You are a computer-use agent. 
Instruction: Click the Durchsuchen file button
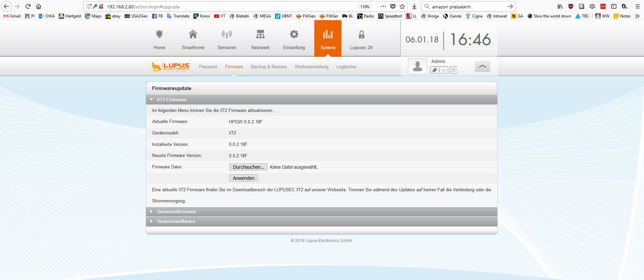click(248, 167)
